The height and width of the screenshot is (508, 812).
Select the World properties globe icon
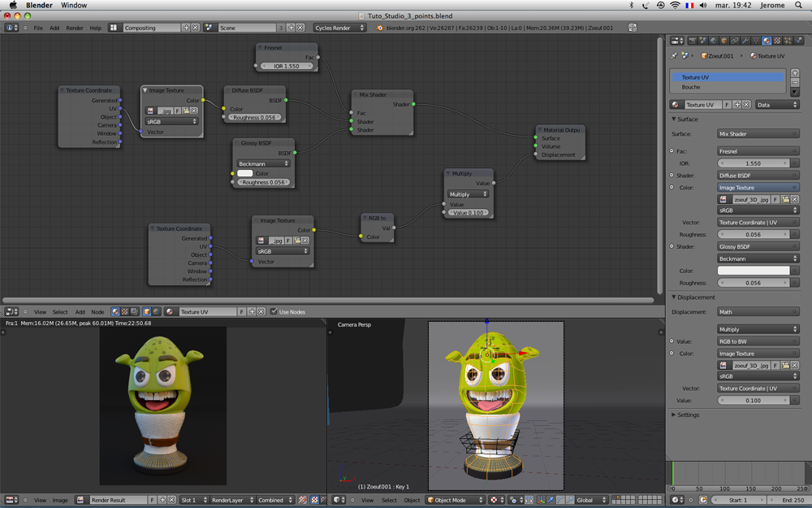point(713,41)
